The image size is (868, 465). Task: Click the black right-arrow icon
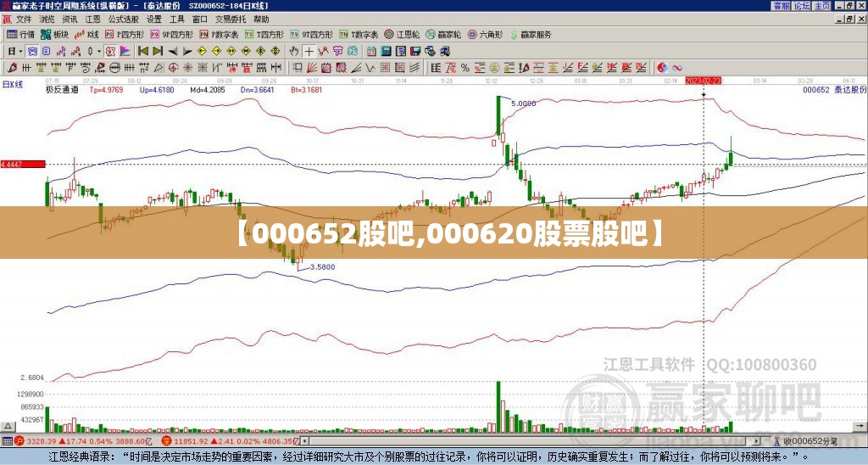[x=187, y=52]
